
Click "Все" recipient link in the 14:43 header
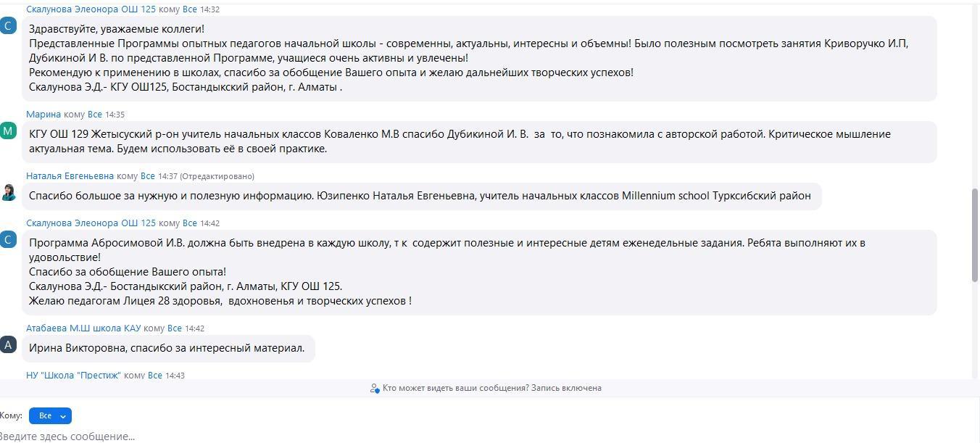click(x=155, y=376)
